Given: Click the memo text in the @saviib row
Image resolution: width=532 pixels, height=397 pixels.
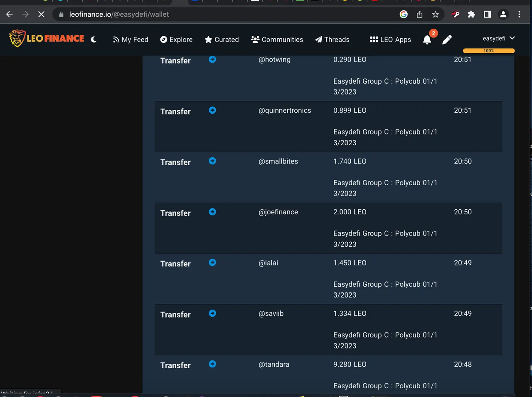Looking at the screenshot, I should click(385, 340).
